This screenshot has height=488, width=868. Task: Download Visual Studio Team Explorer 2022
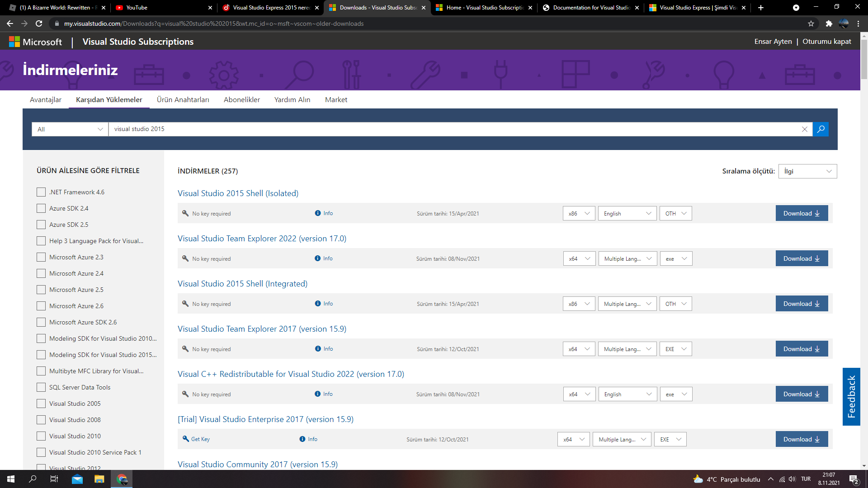[802, 258]
